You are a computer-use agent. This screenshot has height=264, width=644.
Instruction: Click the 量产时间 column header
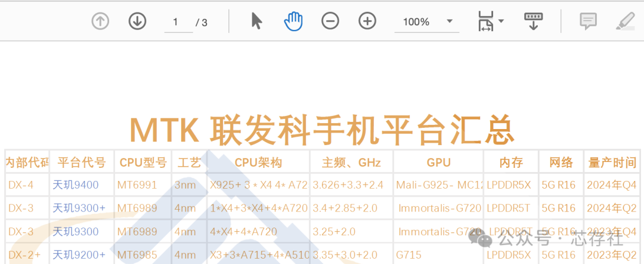612,162
